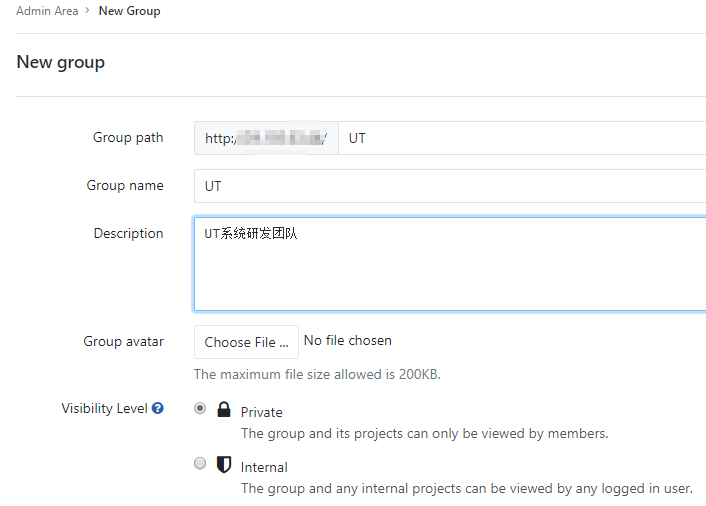Select the Internal visibility radio button
The height and width of the screenshot is (506, 706).
[200, 464]
